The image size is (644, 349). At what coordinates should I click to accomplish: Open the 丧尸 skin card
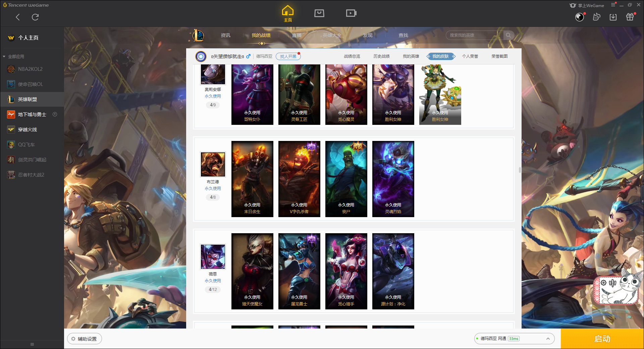(346, 179)
